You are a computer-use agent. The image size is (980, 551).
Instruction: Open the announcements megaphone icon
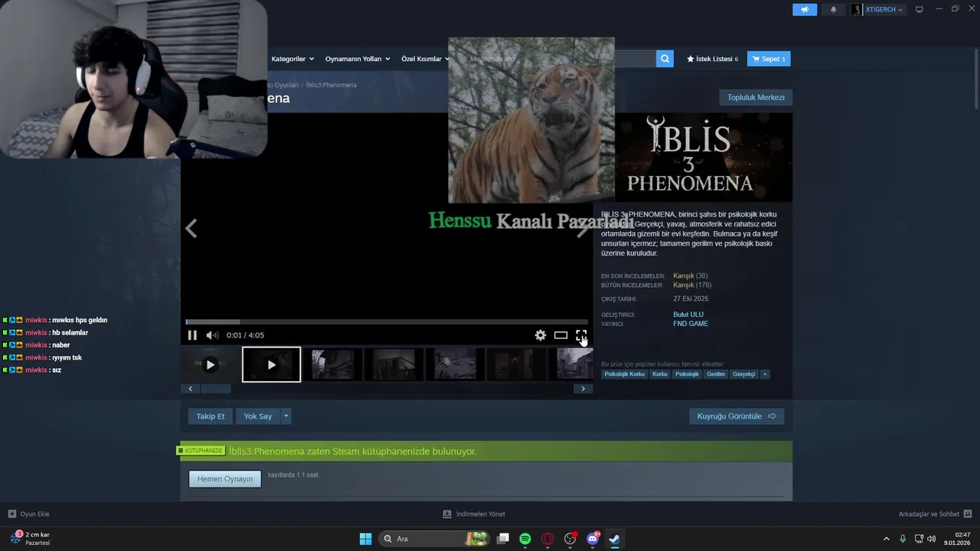pos(804,9)
